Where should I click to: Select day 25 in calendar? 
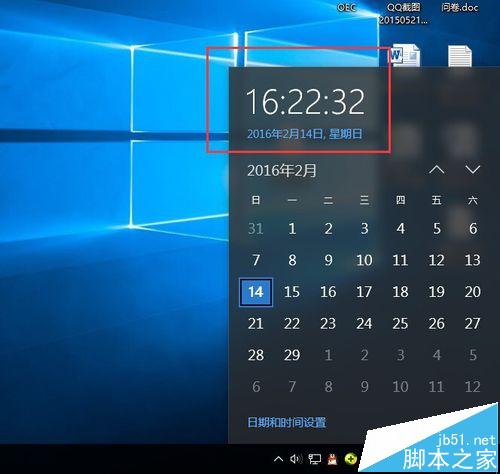(x=401, y=324)
